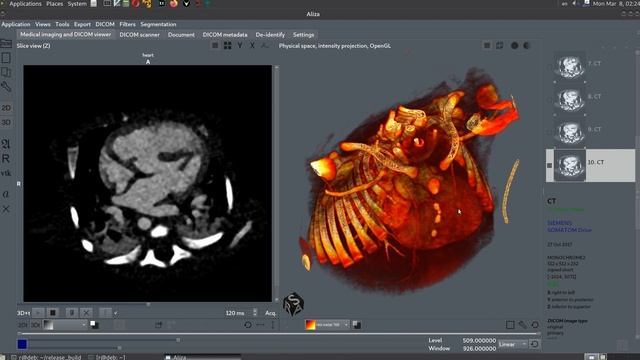Image resolution: width=640 pixels, height=360 pixels.
Task: Select single-view layout icon above slice view
Action: pyautogui.click(x=215, y=46)
